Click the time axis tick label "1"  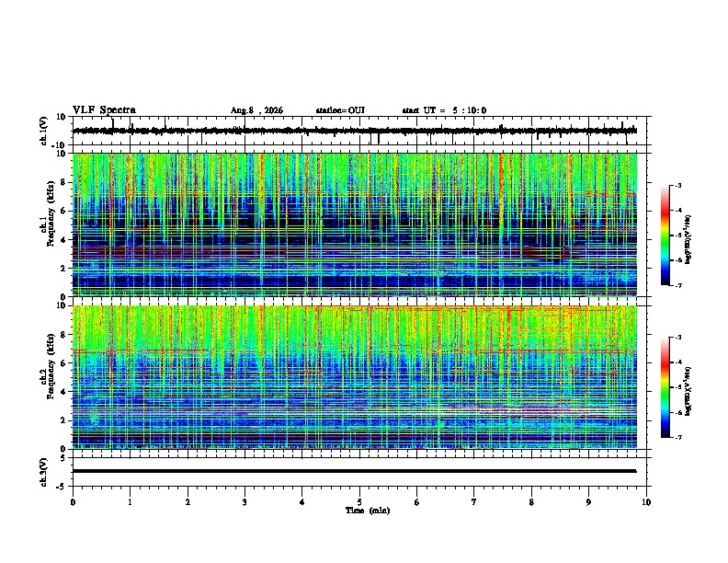tap(130, 502)
